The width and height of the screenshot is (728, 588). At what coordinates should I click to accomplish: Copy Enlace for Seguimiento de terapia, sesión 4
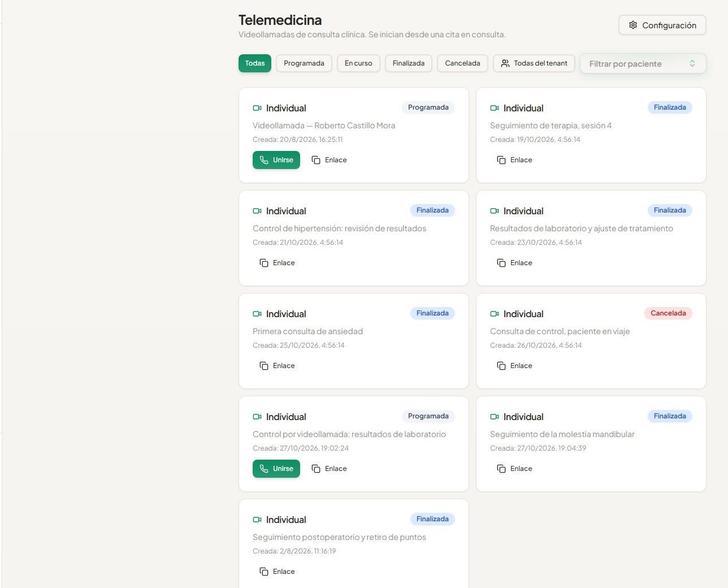(x=514, y=160)
